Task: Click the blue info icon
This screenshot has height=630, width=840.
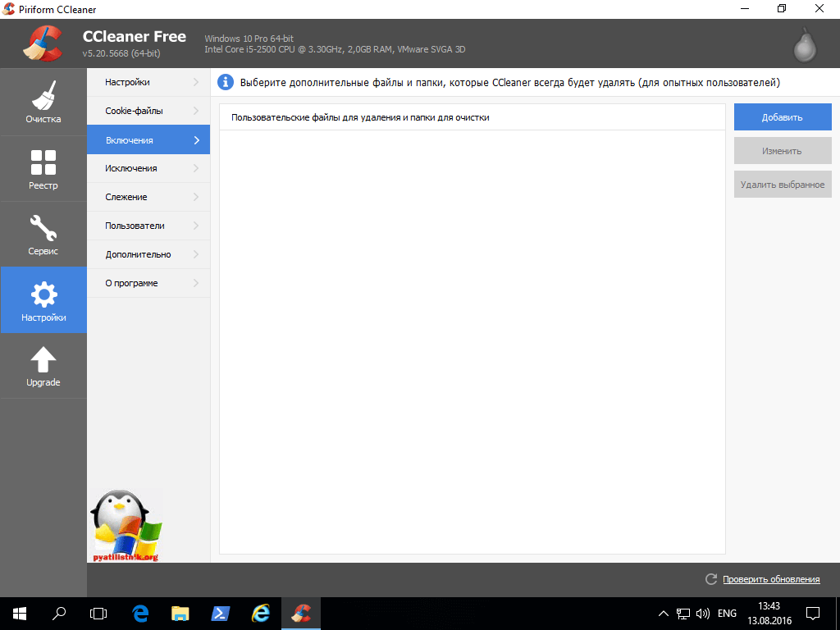Action: 225,83
